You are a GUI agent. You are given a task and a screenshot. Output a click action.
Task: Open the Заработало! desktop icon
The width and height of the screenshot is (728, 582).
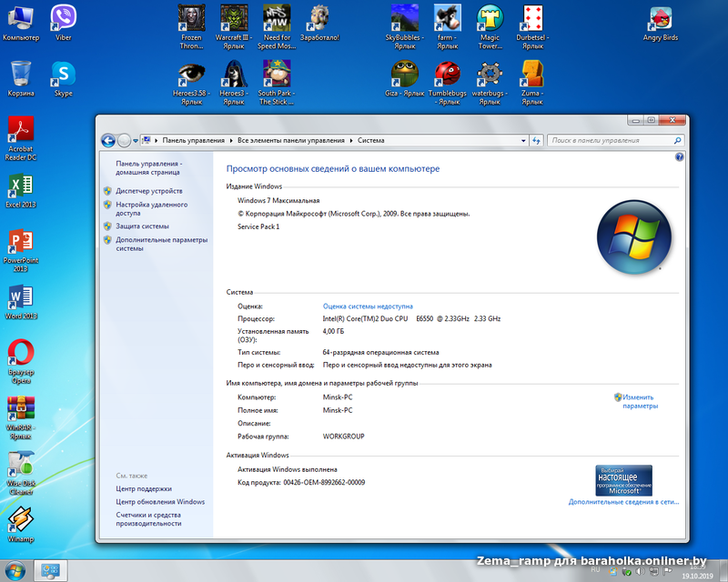tap(319, 23)
